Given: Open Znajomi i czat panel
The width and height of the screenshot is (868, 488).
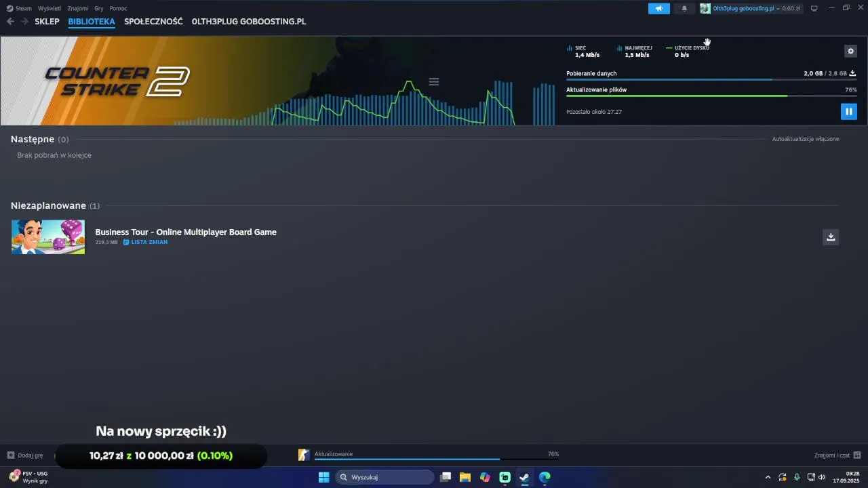Looking at the screenshot, I should (x=837, y=455).
